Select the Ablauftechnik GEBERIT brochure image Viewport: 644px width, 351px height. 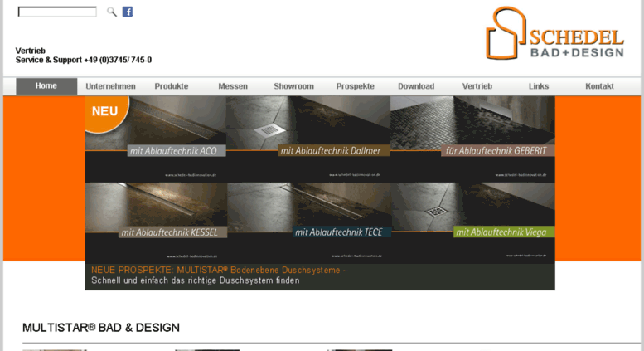472,139
